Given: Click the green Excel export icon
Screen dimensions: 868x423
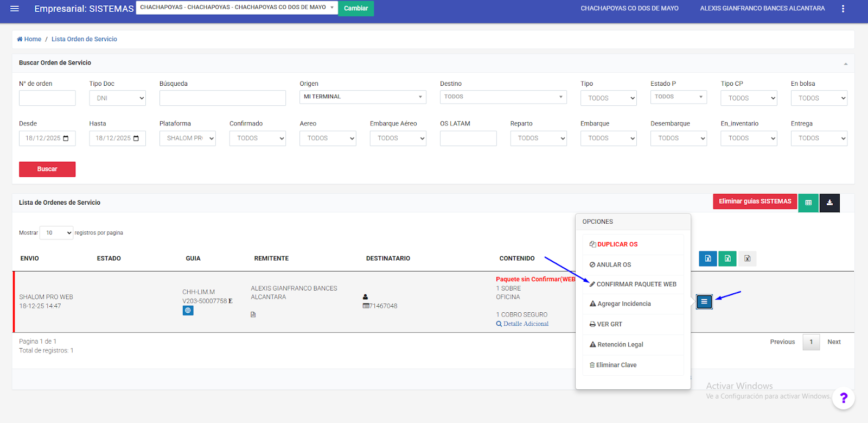Looking at the screenshot, I should click(727, 258).
